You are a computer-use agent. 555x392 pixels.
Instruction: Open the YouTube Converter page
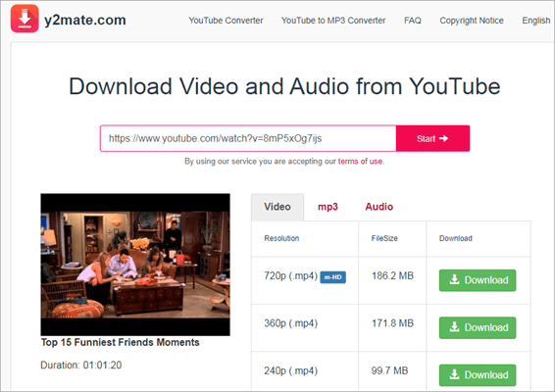226,21
